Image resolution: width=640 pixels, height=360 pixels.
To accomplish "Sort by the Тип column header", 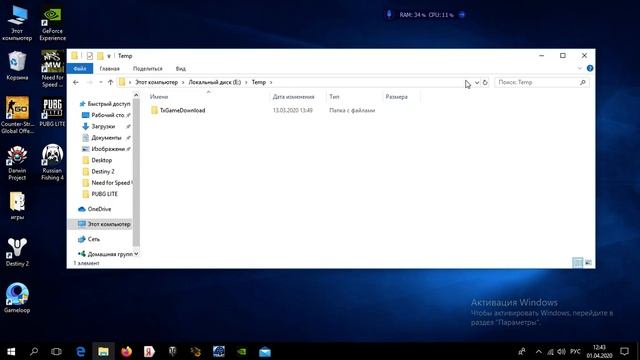I will point(334,97).
